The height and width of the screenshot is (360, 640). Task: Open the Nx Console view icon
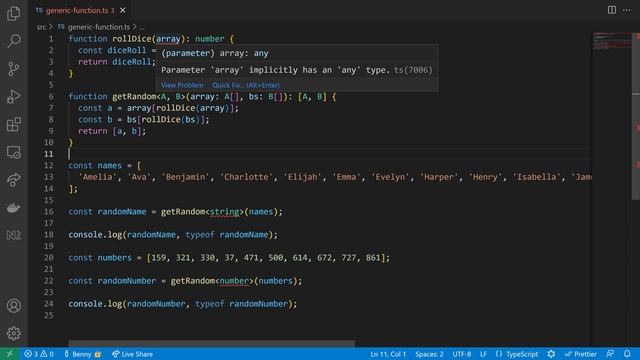(x=13, y=235)
